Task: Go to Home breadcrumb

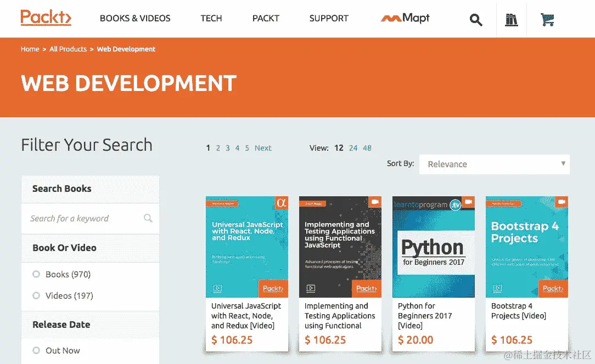Action: (30, 49)
